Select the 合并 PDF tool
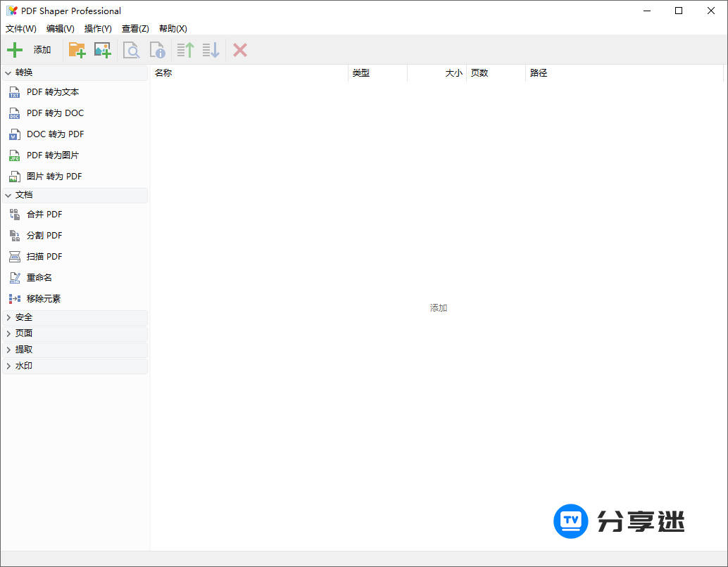 pos(44,214)
